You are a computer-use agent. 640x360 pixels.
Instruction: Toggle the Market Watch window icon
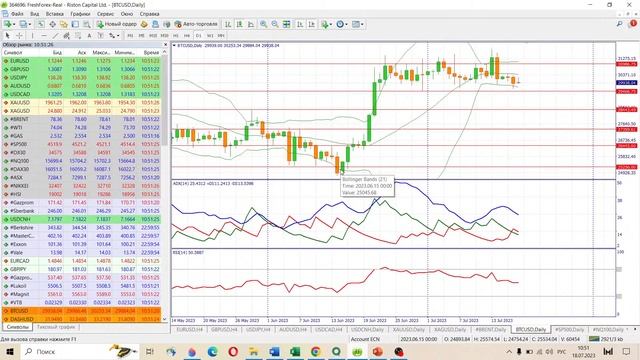click(x=41, y=24)
